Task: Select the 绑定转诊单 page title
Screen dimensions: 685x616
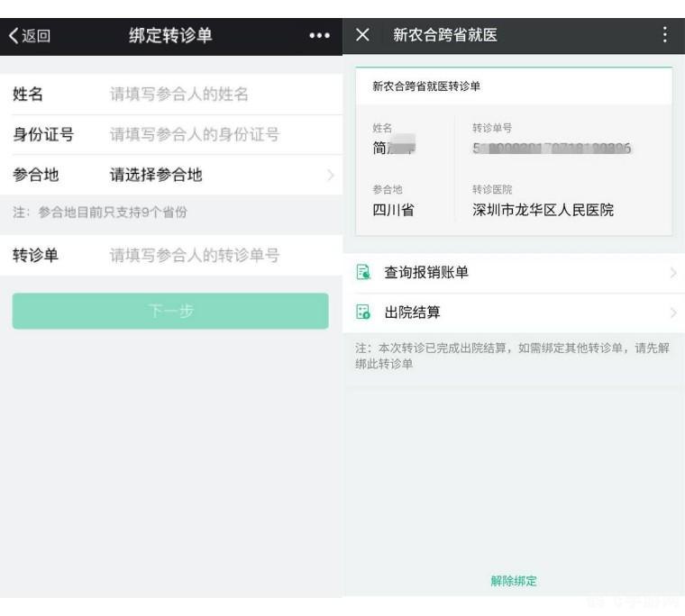Action: point(170,35)
